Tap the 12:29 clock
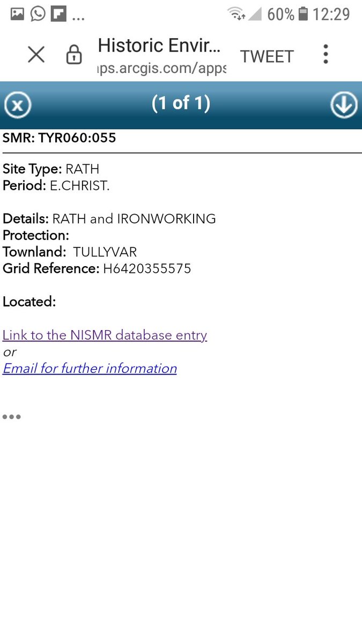This screenshot has width=362, height=644. (331, 14)
